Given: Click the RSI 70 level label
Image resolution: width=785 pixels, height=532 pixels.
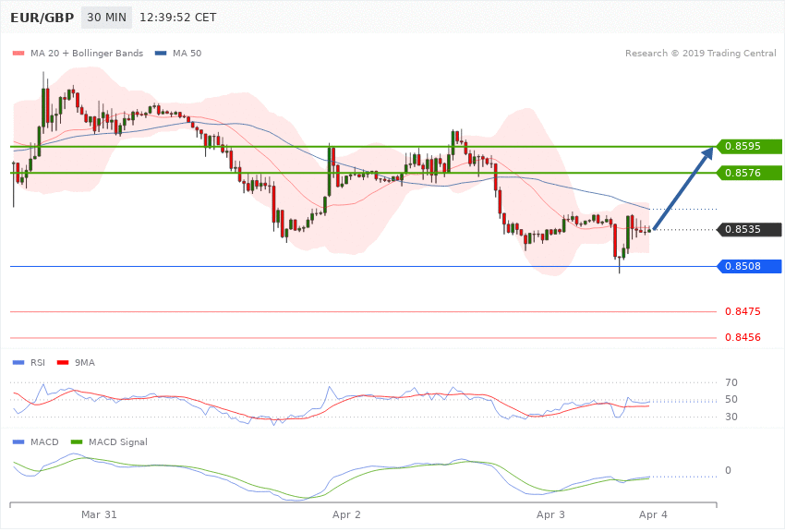Looking at the screenshot, I should 731,383.
